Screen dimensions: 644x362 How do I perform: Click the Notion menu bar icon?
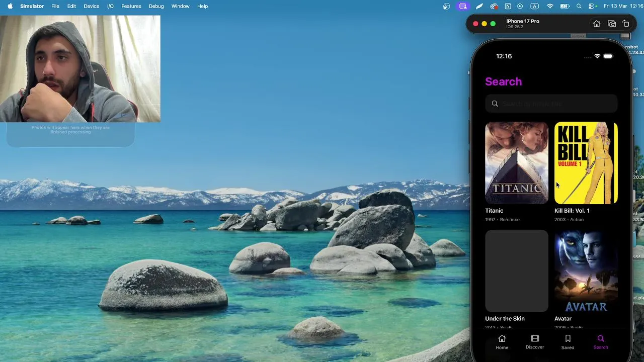pos(508,6)
